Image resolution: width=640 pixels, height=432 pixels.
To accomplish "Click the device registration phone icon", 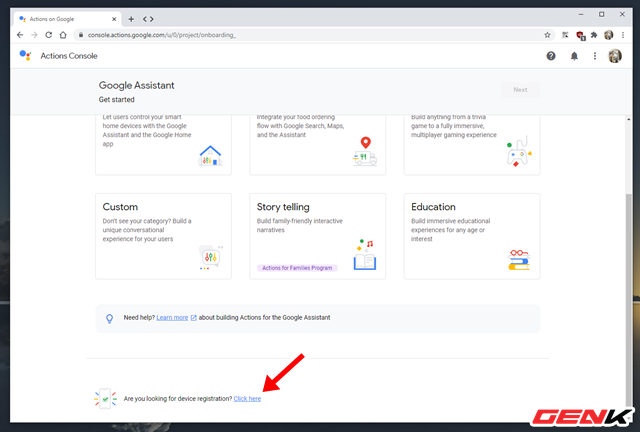I will click(105, 399).
